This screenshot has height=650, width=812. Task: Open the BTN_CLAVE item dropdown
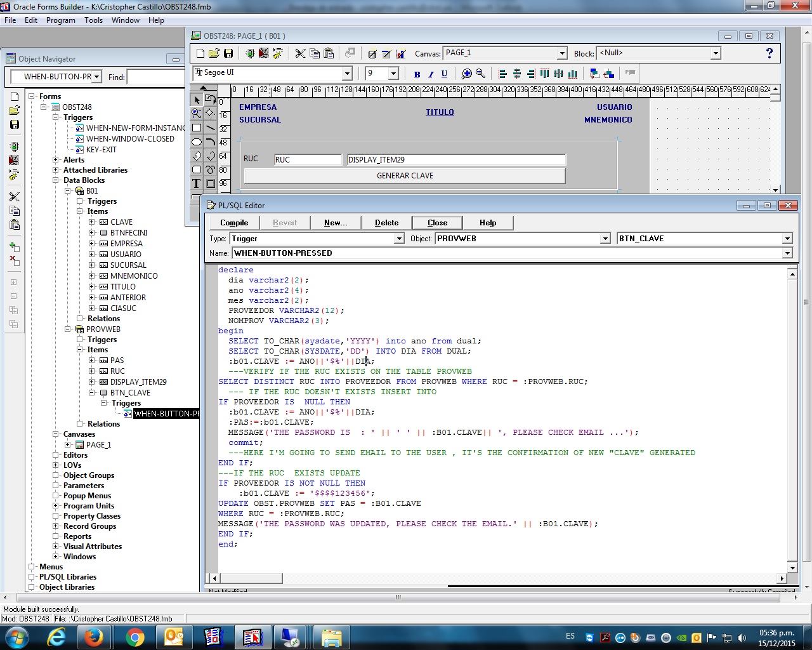click(787, 239)
